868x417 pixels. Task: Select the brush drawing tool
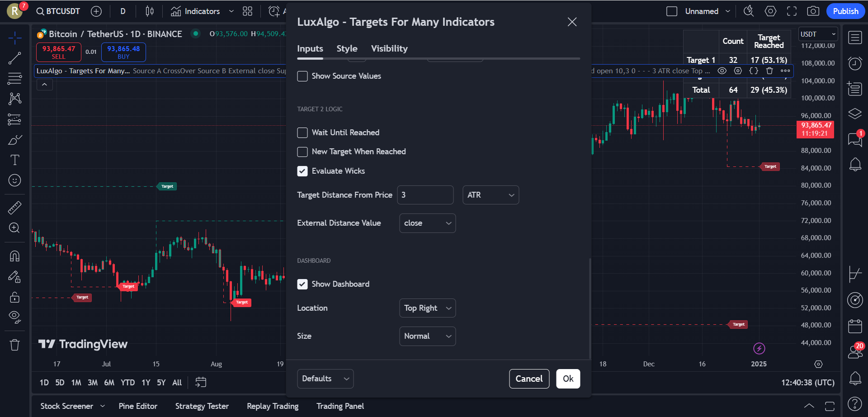click(14, 140)
